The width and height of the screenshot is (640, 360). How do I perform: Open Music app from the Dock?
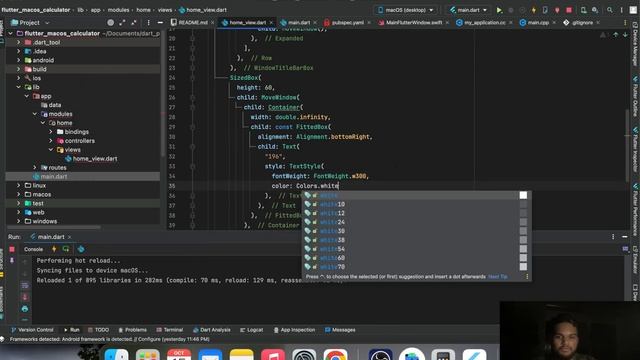click(x=273, y=354)
